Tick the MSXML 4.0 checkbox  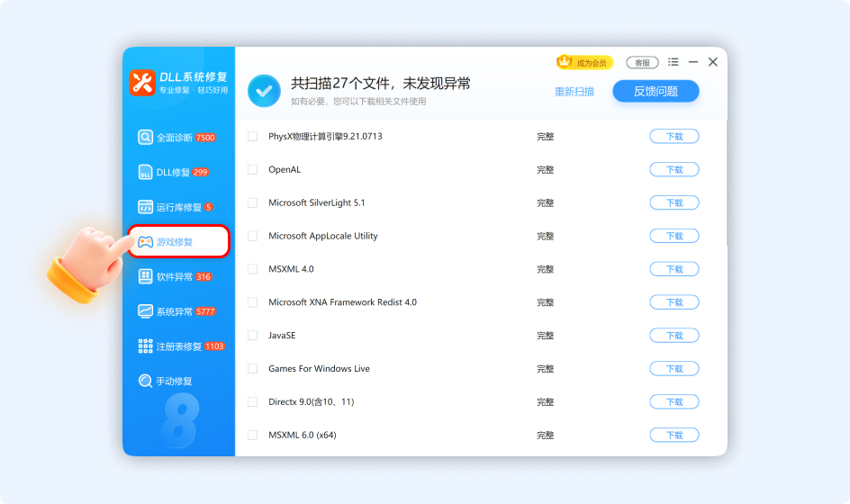253,269
